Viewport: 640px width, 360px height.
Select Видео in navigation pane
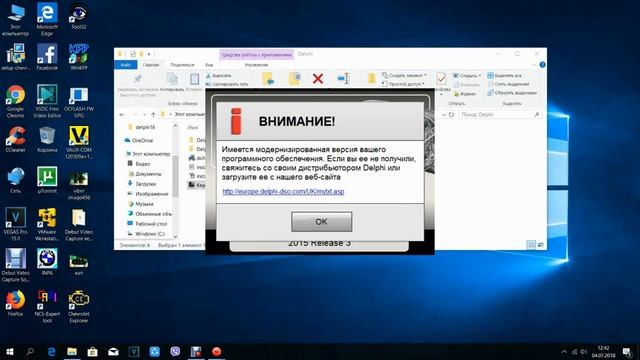[x=139, y=164]
